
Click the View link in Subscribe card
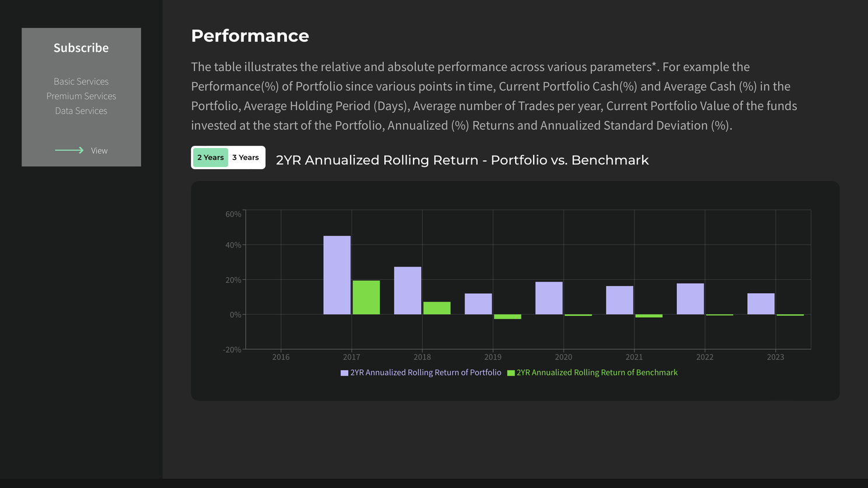(99, 150)
